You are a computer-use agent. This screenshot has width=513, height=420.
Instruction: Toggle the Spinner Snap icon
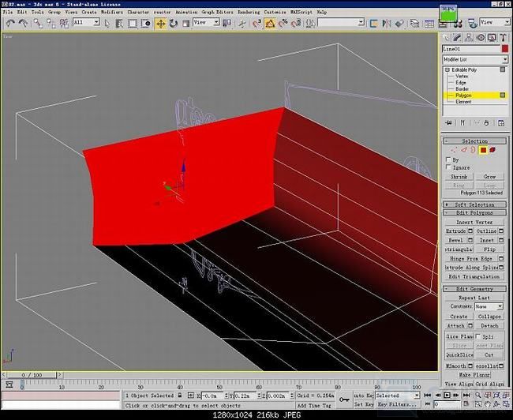point(296,23)
